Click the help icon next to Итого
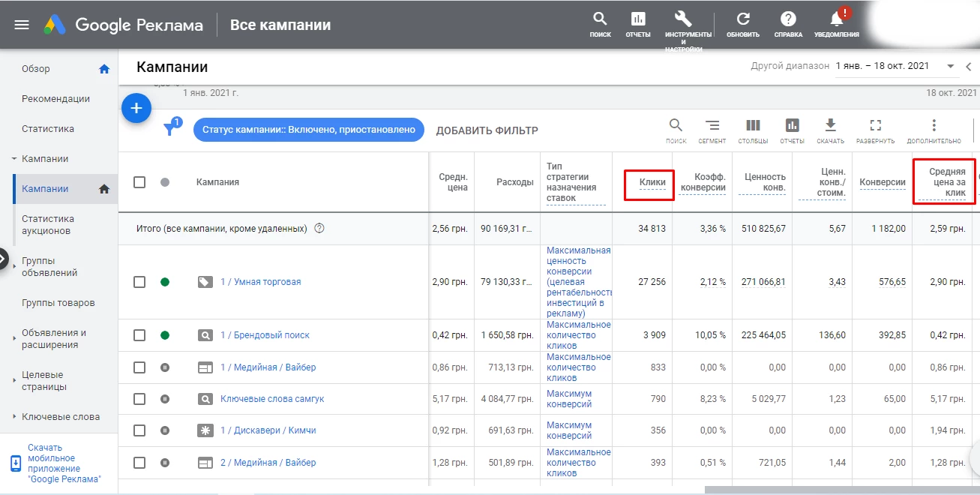The height and width of the screenshot is (495, 980). coord(319,228)
